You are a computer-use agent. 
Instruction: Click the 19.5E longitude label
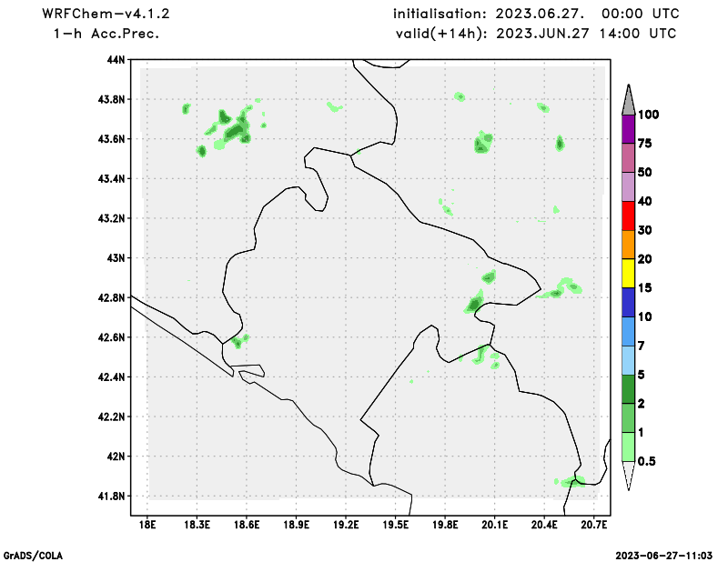[396, 525]
